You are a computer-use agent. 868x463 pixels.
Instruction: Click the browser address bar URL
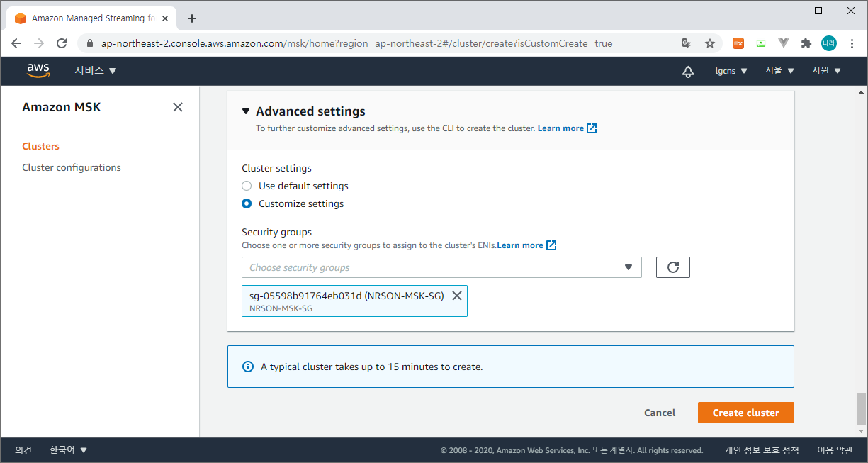[356, 43]
